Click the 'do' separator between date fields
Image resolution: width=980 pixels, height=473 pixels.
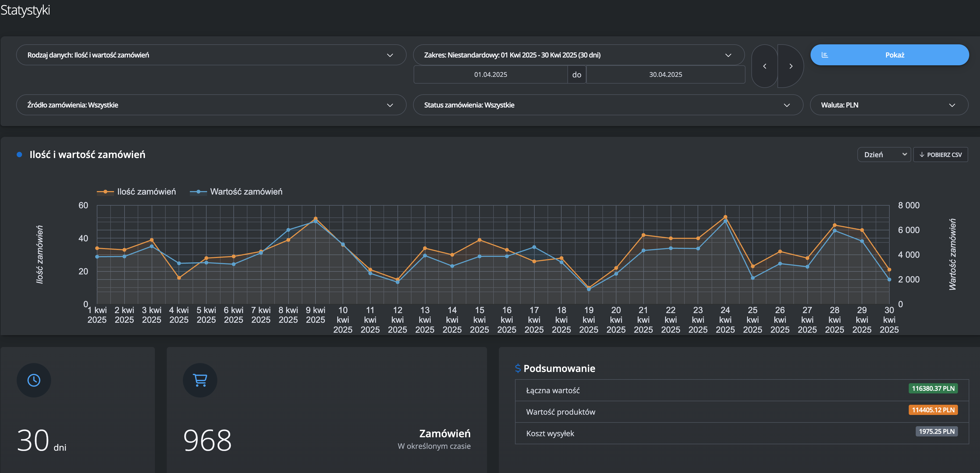tap(577, 74)
